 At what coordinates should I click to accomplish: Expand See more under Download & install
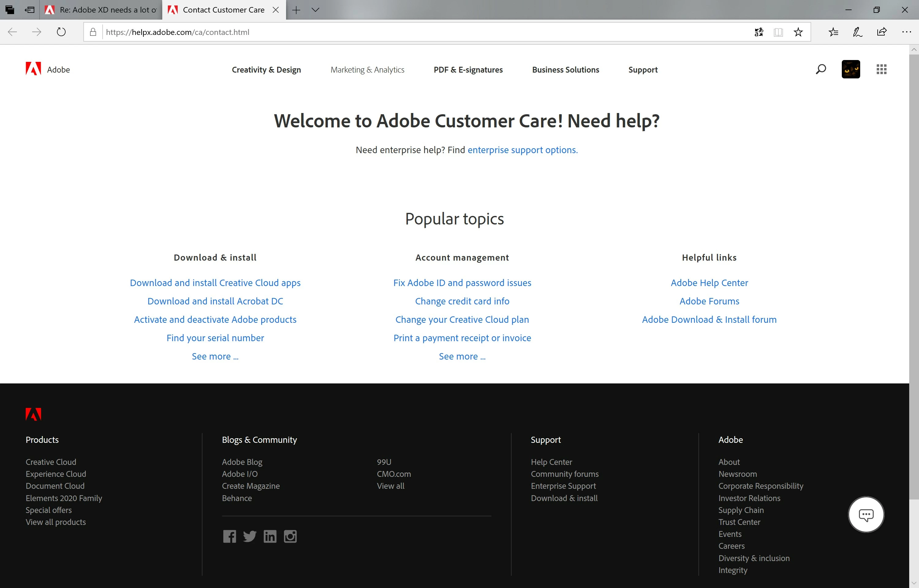point(215,356)
